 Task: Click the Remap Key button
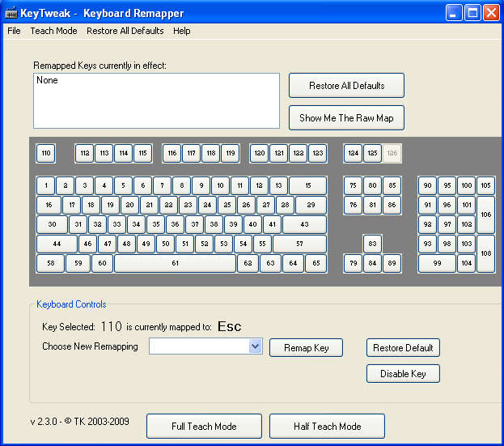click(306, 347)
